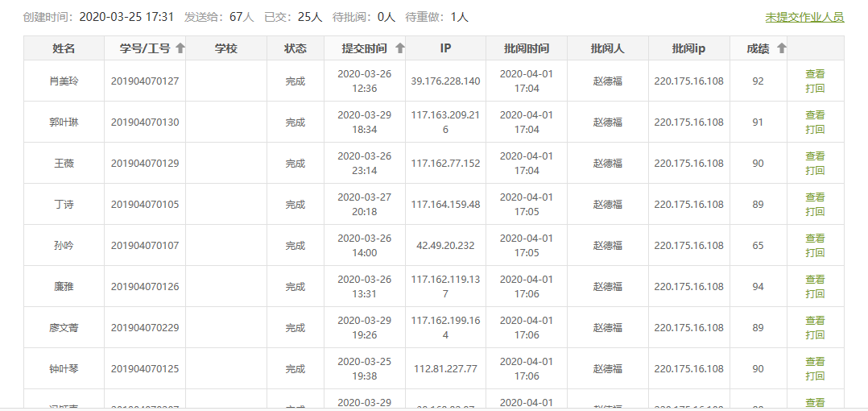The height and width of the screenshot is (411, 868).
Task: Return 丁诗's homework with 打回
Action: 815,212
